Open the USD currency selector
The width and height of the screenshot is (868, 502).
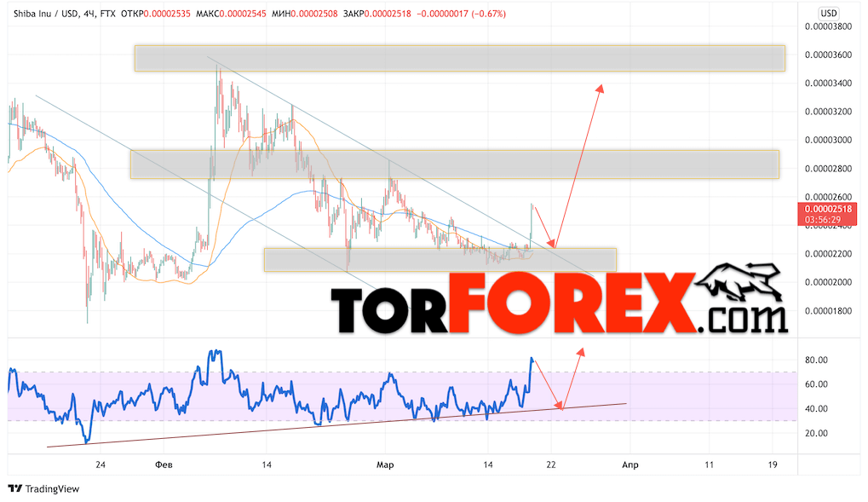tap(828, 14)
